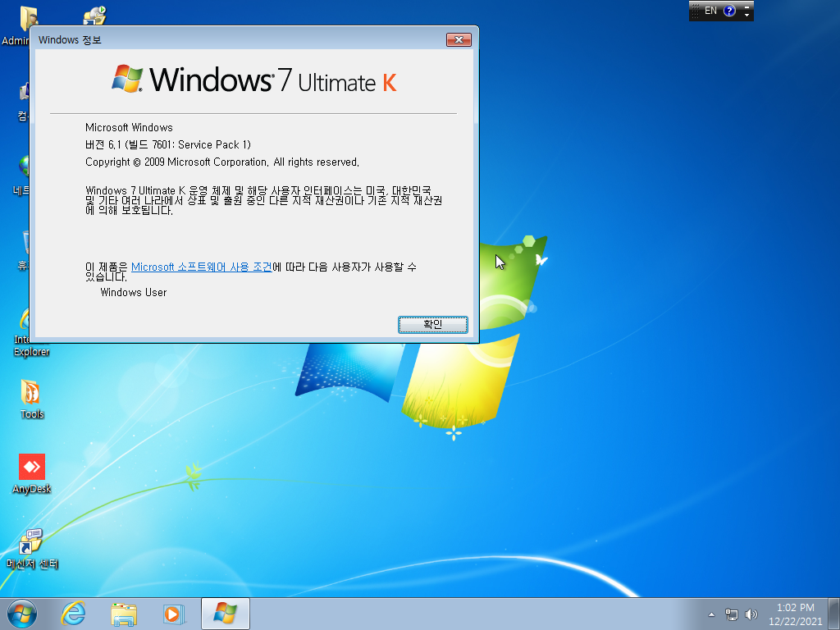Show hidden tray icons arrow

[x=711, y=614]
